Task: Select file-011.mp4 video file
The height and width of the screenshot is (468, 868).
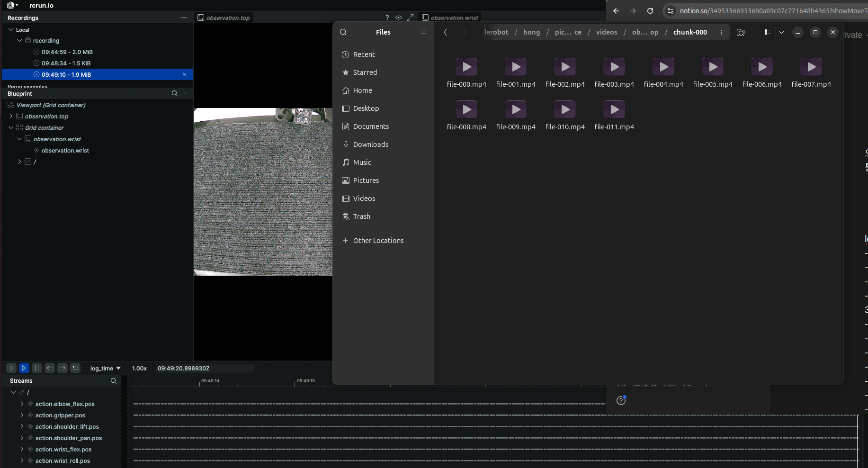Action: click(x=614, y=115)
